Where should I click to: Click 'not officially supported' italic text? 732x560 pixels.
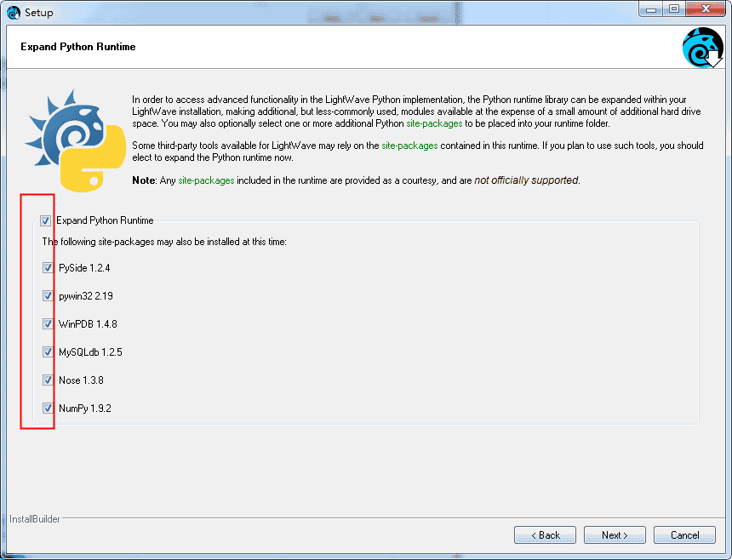(x=526, y=180)
